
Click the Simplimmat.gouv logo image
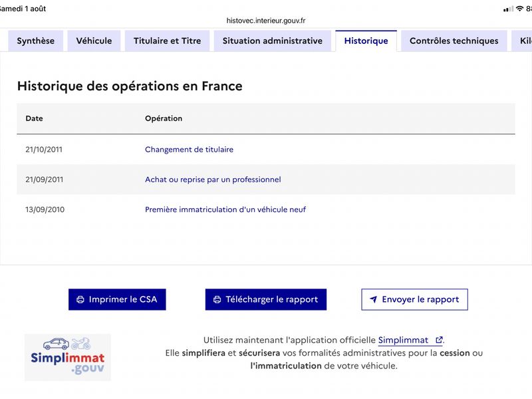(x=68, y=357)
